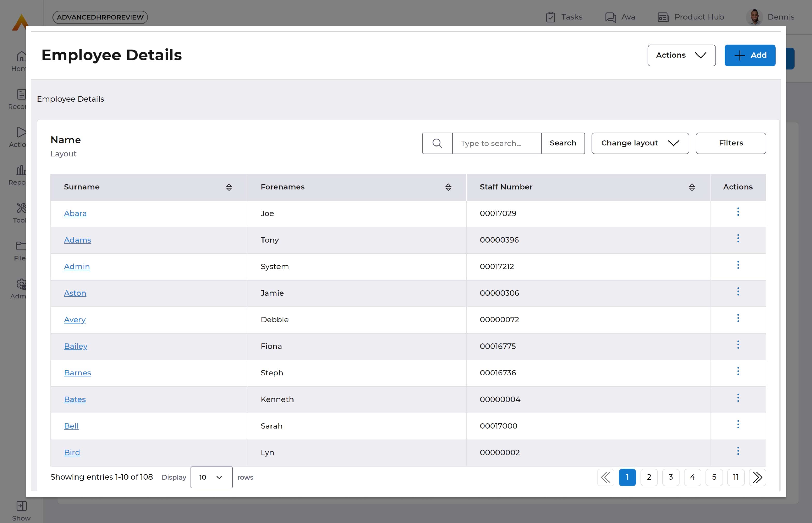Viewport: 812px width, 523px height.
Task: Open the Admin sidebar gear icon
Action: [x=21, y=284]
